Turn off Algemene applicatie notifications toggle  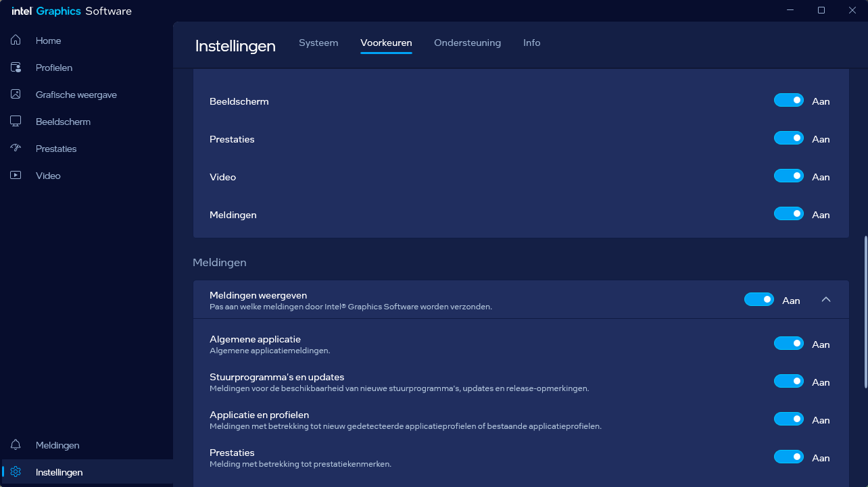[788, 344]
